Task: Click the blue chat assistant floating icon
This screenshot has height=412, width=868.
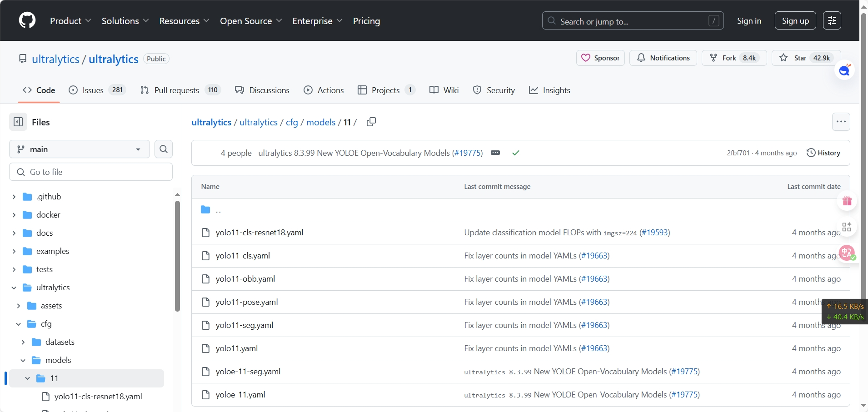Action: 844,70
